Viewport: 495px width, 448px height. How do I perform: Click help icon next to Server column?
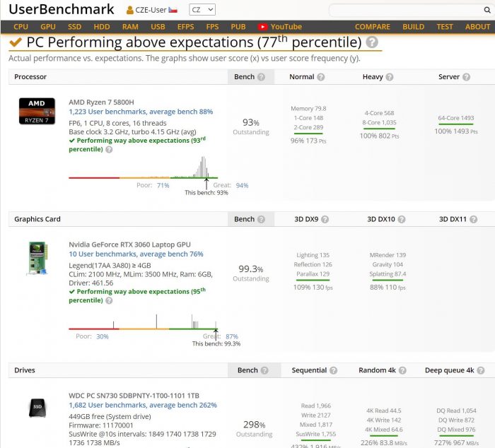tap(466, 77)
